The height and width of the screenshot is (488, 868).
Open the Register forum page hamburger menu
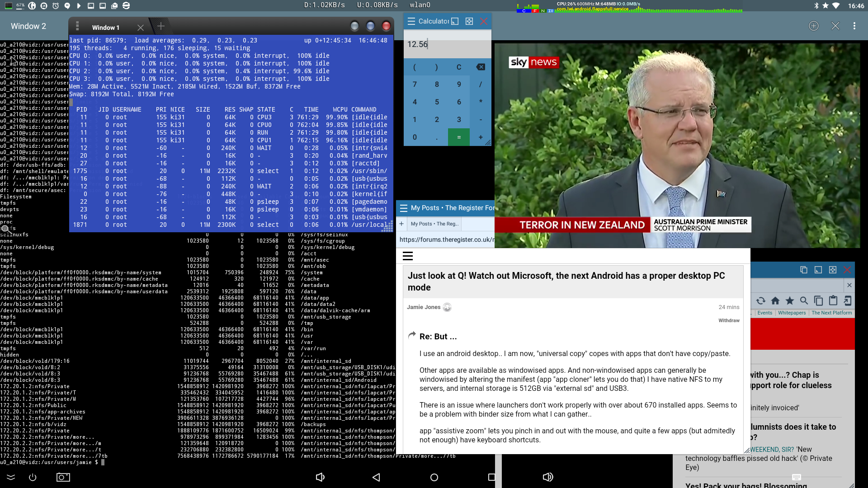tap(408, 256)
